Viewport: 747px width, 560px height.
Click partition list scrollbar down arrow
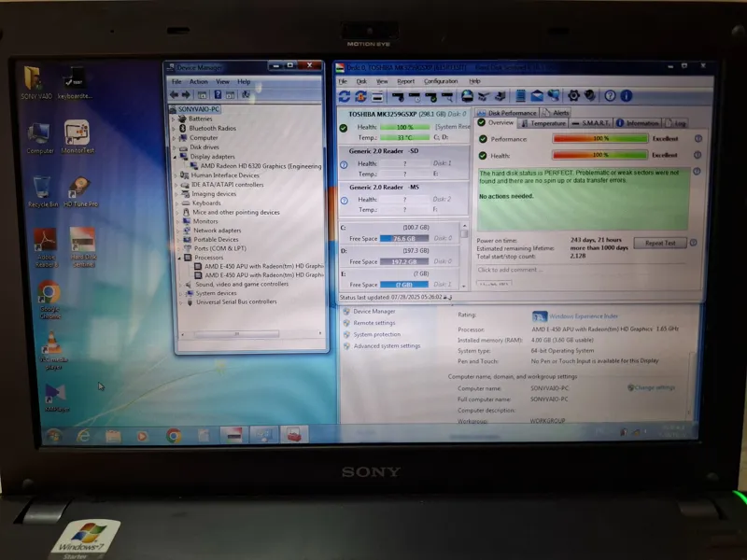click(x=463, y=287)
